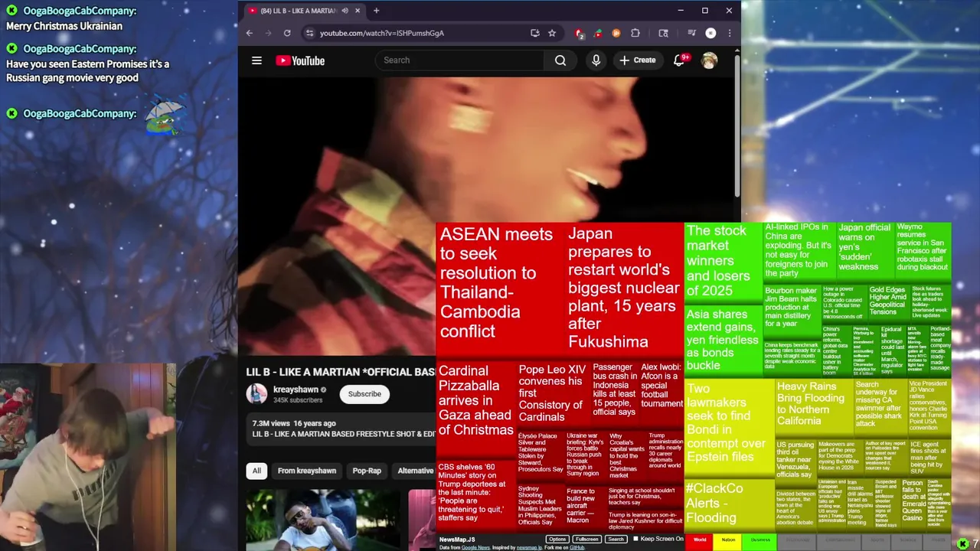Select the Alternative chip

(414, 471)
